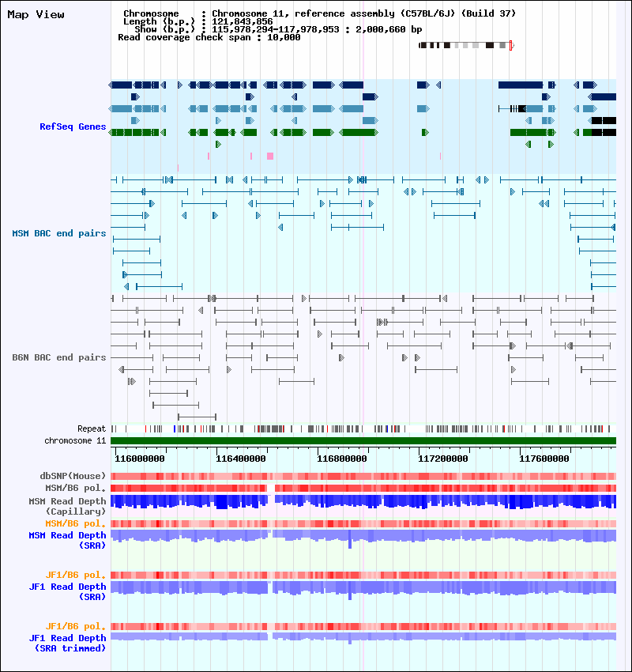This screenshot has height=672, width=632.
Task: Click JF1/B6 pol. label directly above JF1 Read Depth (SRA)
Action: click(x=75, y=575)
